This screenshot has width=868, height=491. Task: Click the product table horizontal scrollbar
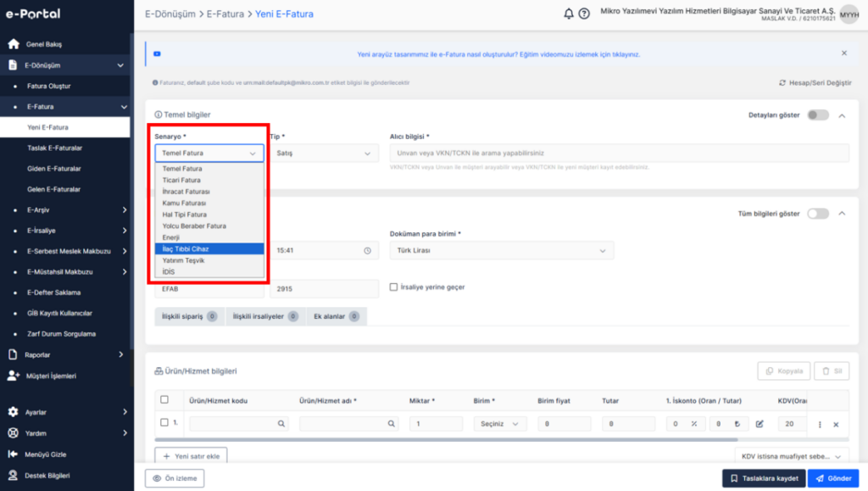click(446, 439)
